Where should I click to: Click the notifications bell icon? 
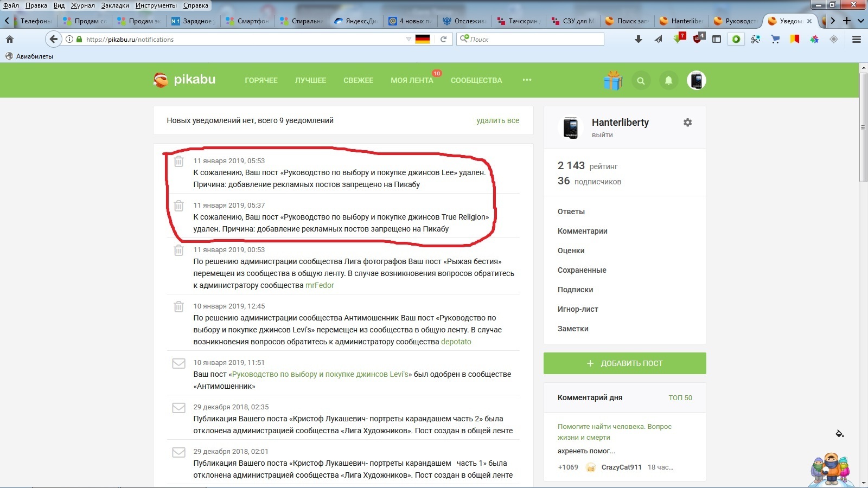point(668,81)
